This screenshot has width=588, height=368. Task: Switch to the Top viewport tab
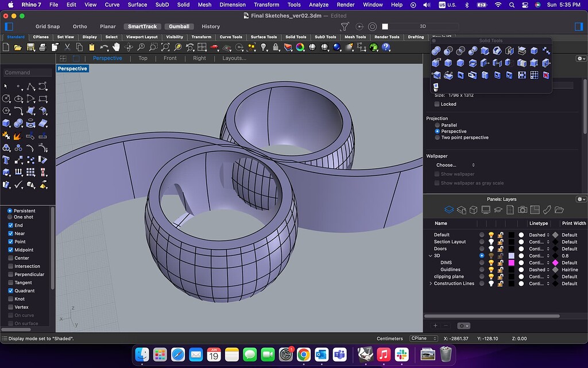click(142, 58)
